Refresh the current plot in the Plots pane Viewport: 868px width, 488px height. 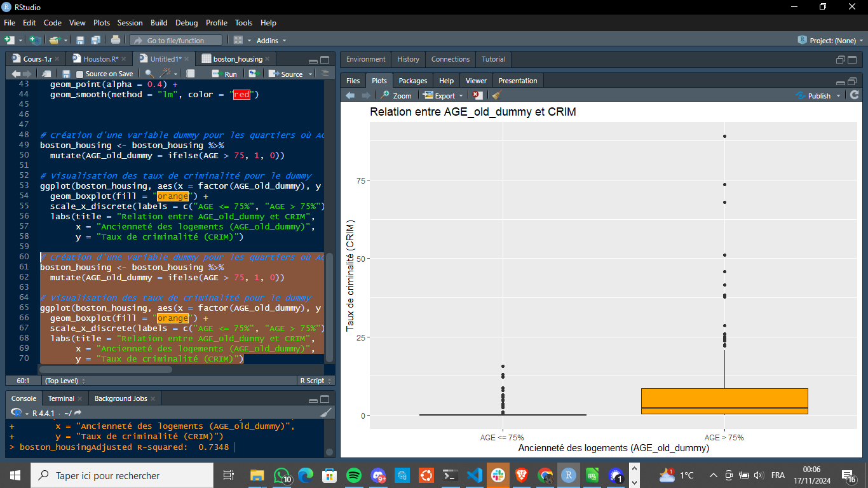pos(854,95)
